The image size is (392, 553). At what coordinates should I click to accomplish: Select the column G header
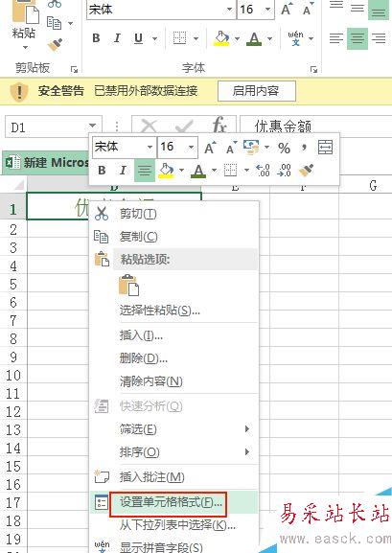[x=365, y=185]
